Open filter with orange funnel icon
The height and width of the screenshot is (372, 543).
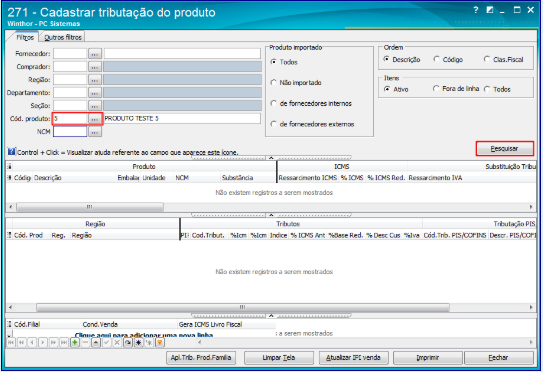point(160,343)
